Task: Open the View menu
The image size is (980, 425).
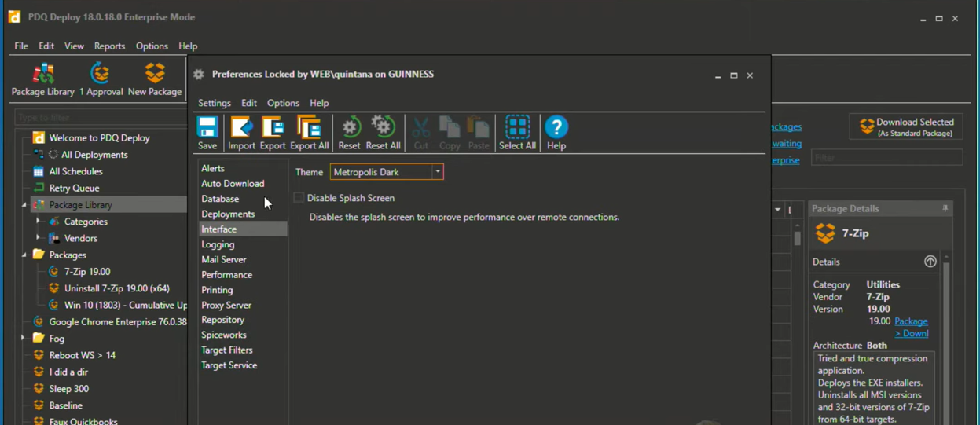Action: coord(74,46)
